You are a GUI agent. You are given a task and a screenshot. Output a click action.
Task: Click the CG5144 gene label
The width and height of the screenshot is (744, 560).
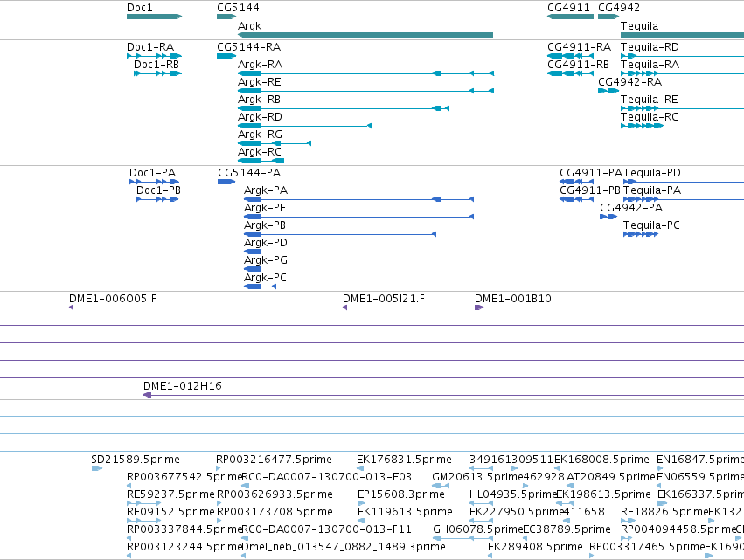click(x=238, y=8)
